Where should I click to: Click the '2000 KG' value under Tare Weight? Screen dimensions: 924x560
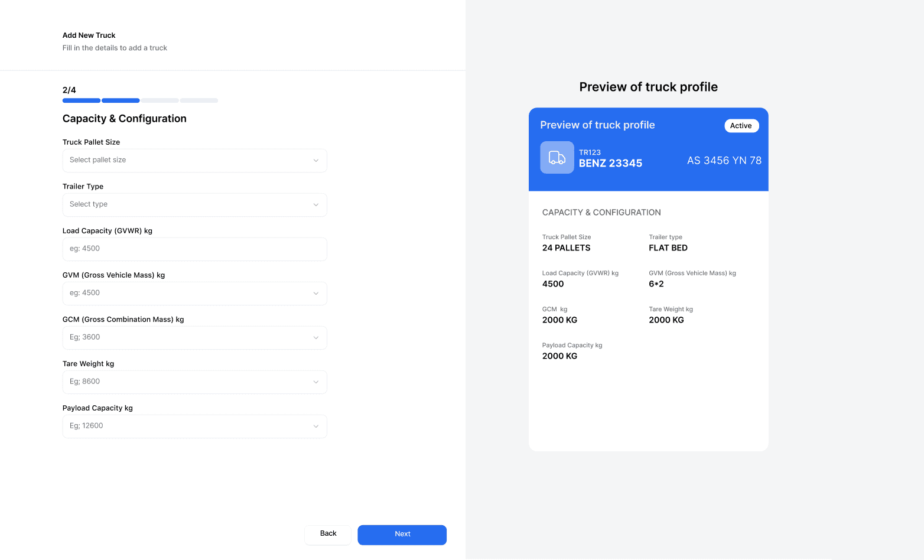666,320
